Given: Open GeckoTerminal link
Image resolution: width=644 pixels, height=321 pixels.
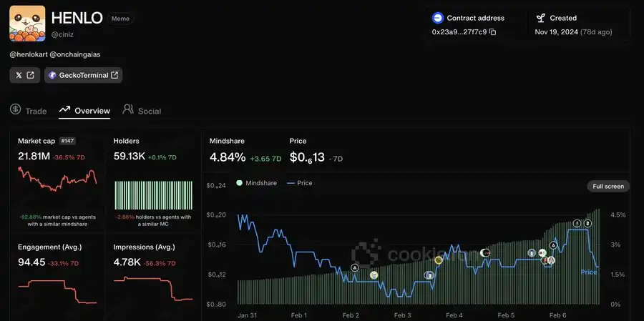Looking at the screenshot, I should click(x=83, y=75).
